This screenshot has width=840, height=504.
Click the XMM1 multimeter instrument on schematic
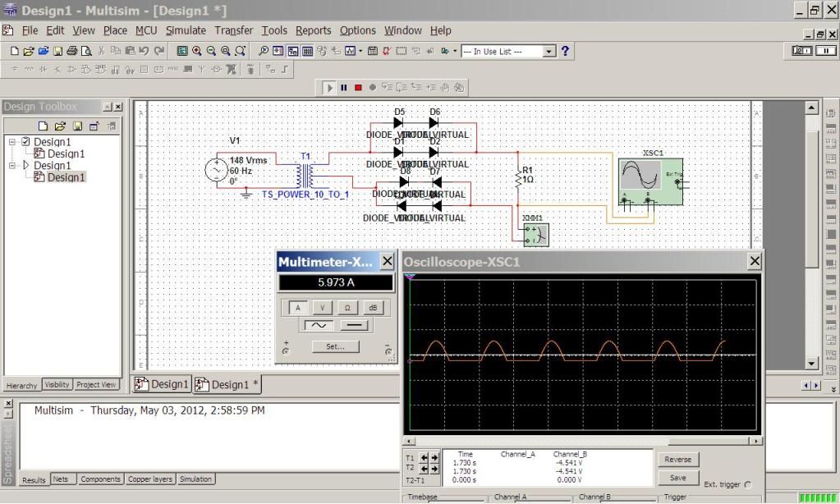[x=535, y=235]
